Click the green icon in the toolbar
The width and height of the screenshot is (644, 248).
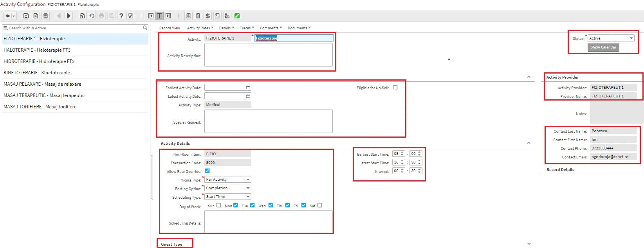pos(237,16)
